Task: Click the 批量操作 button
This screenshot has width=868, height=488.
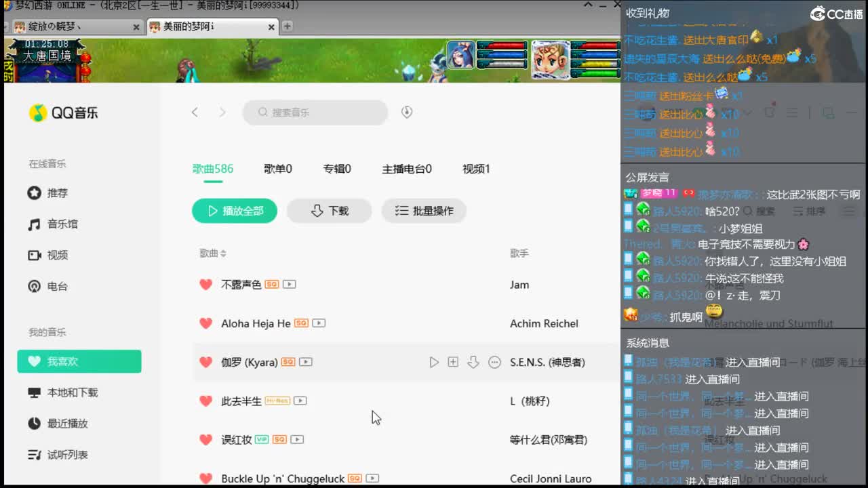Action: (424, 211)
